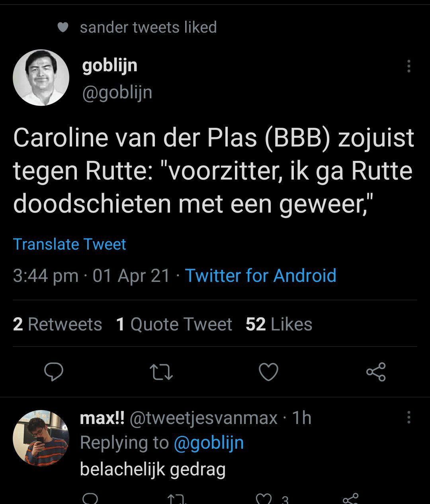Share max's reply
Screen dimensions: 430x504
pos(351,499)
